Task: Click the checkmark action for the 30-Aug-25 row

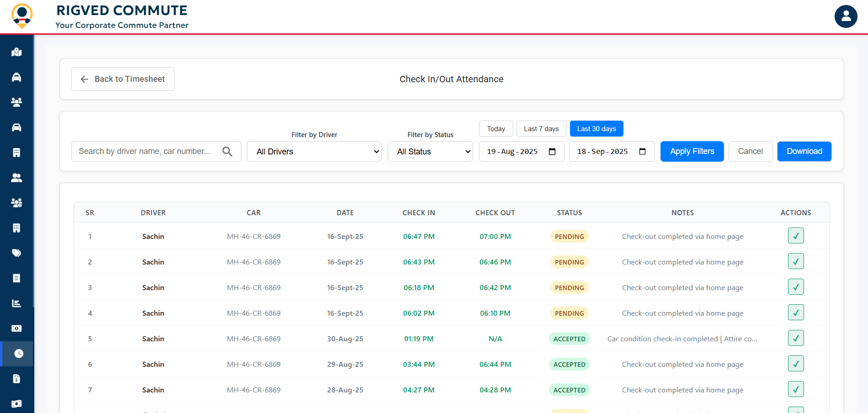Action: point(796,338)
